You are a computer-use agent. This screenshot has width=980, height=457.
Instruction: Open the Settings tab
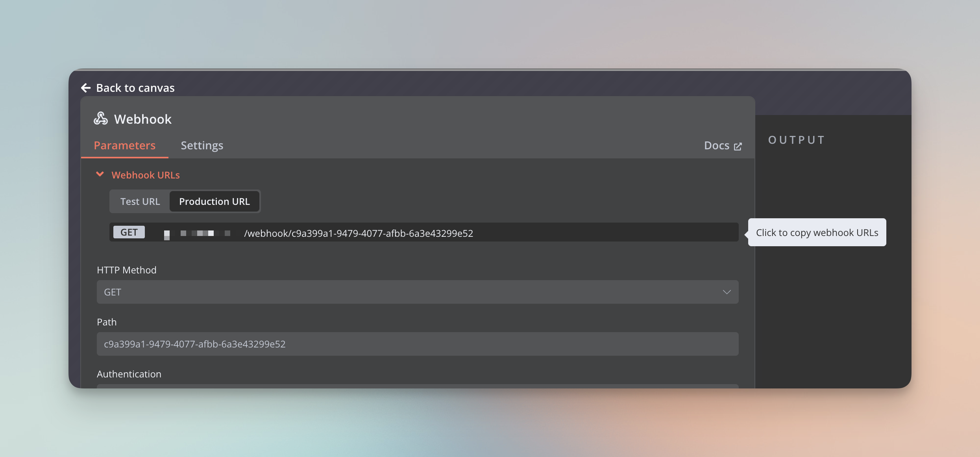(x=202, y=145)
